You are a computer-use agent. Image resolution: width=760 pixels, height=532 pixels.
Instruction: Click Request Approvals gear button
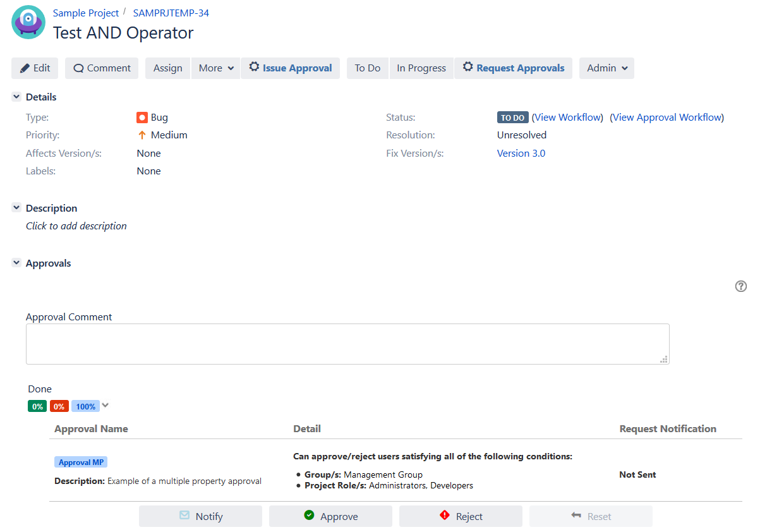tap(513, 68)
